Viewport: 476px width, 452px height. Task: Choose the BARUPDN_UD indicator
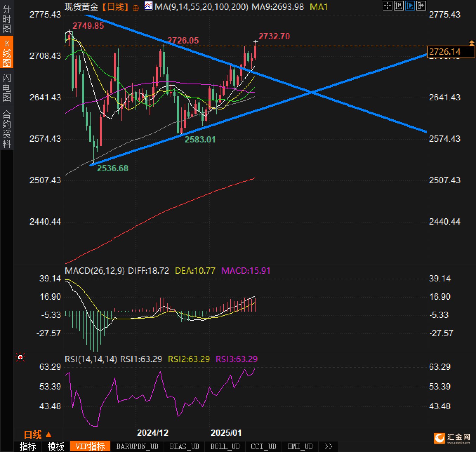(137, 446)
